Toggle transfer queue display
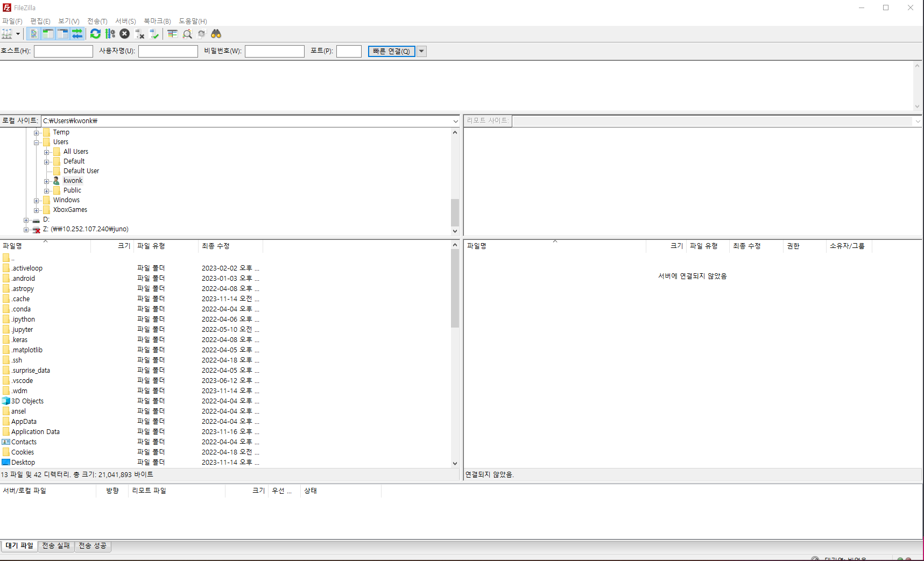 coord(77,34)
